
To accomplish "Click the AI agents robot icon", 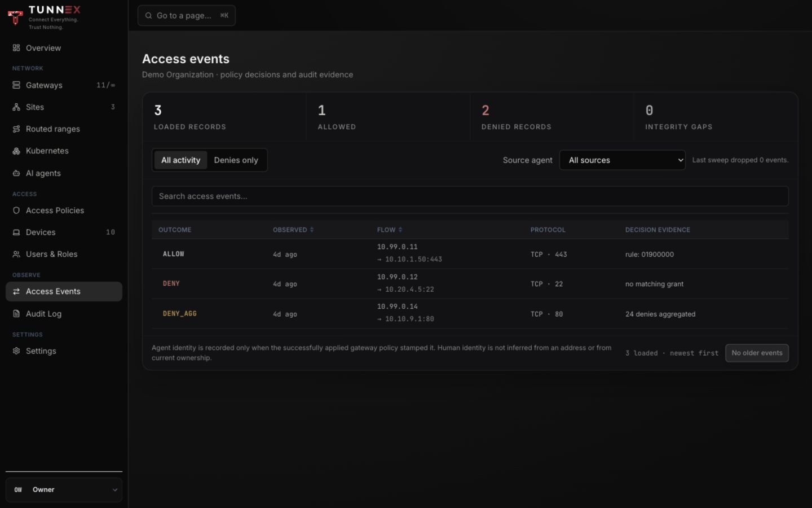I will (16, 173).
